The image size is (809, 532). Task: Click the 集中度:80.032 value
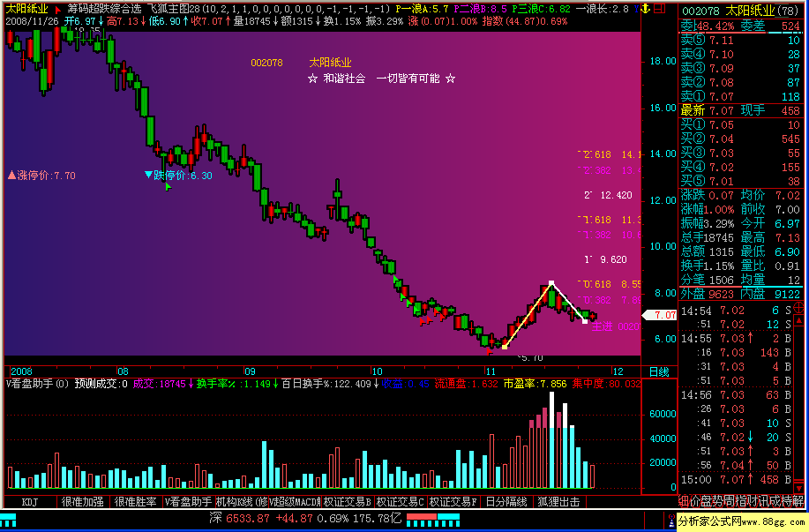click(606, 384)
